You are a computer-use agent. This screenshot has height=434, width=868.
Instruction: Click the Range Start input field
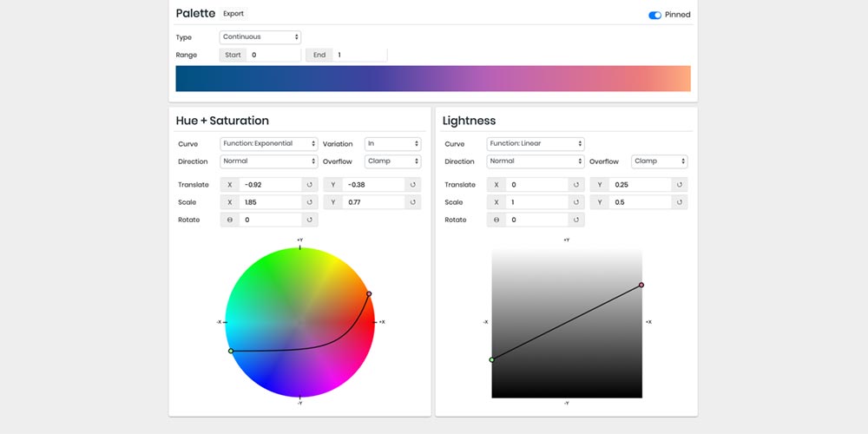[273, 55]
